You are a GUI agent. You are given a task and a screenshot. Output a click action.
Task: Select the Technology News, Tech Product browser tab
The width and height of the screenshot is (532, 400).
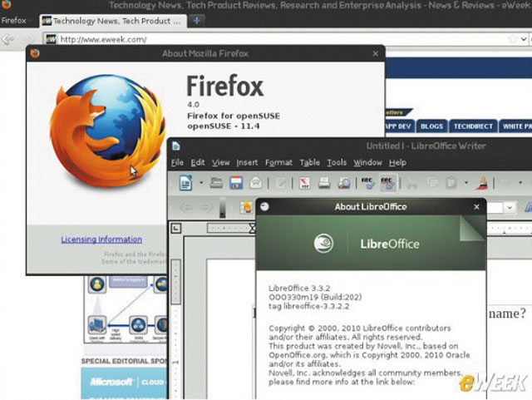point(113,21)
